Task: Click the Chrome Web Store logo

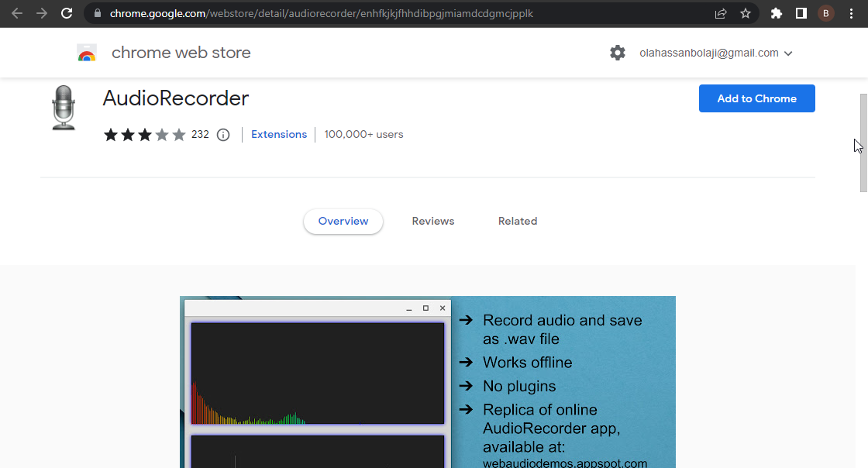Action: pyautogui.click(x=87, y=53)
